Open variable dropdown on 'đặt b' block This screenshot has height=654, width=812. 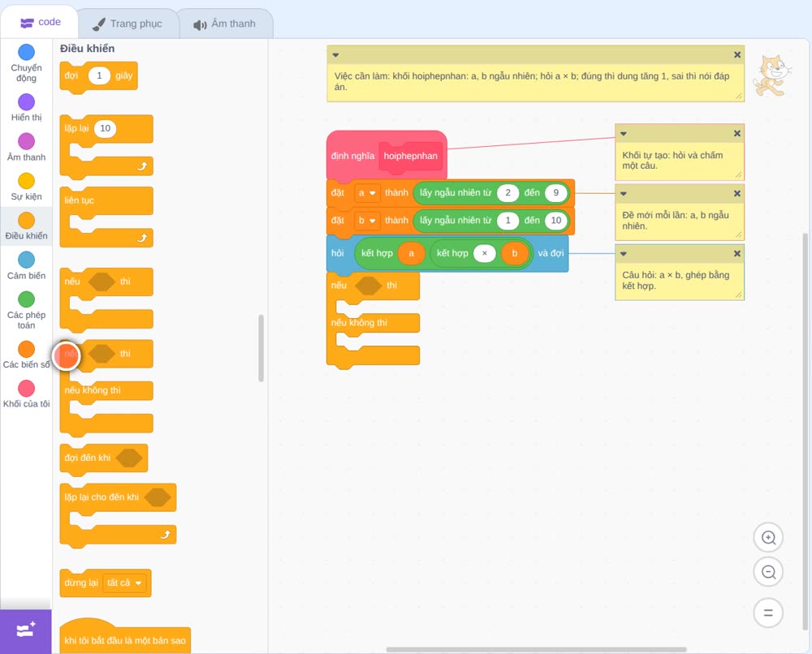[367, 221]
